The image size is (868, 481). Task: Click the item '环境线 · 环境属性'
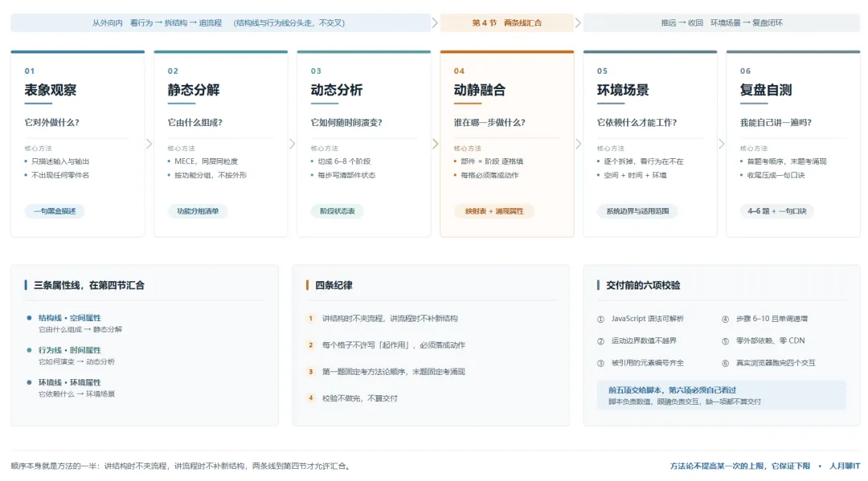(x=70, y=382)
